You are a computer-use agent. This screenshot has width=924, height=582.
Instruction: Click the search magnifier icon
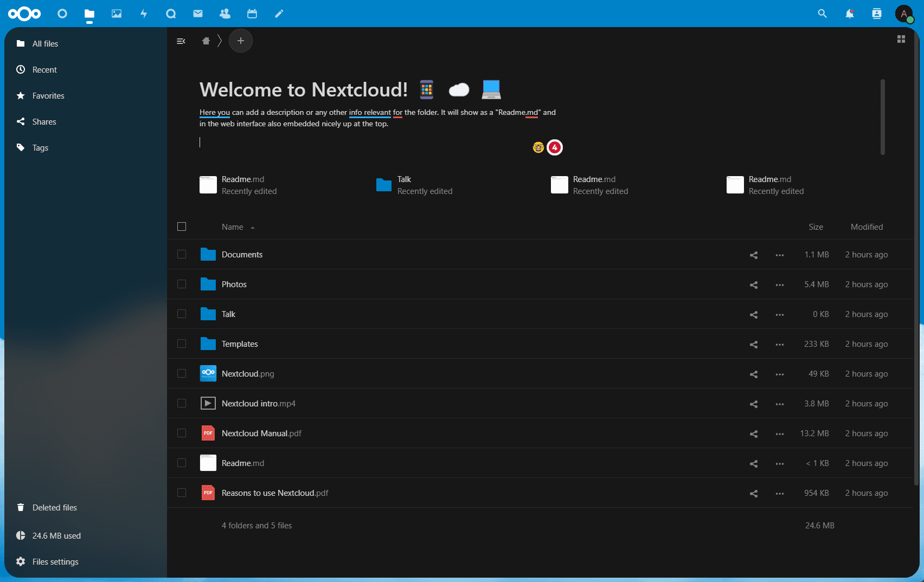pos(823,14)
